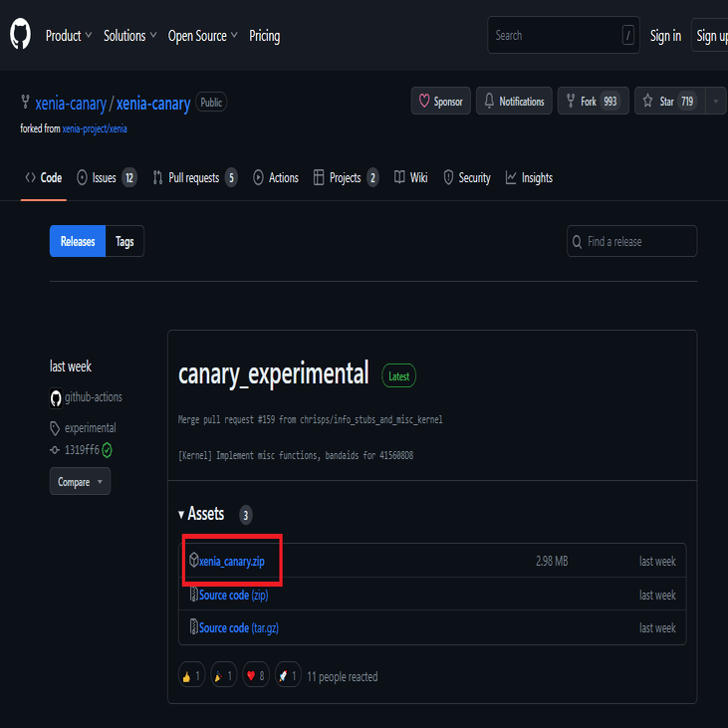Open the xenia-canary repository name link
The image size is (728, 728).
click(x=153, y=104)
